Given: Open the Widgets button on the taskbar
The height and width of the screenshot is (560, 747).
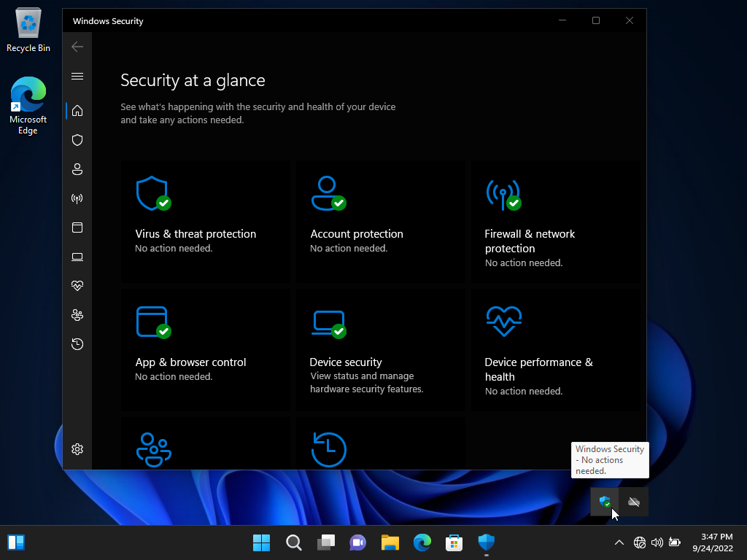Looking at the screenshot, I should 16,542.
